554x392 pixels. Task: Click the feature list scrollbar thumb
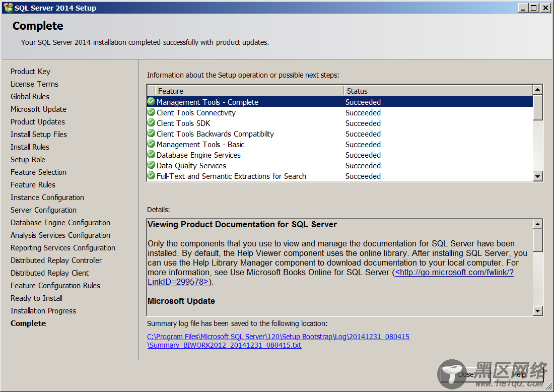[537, 107]
